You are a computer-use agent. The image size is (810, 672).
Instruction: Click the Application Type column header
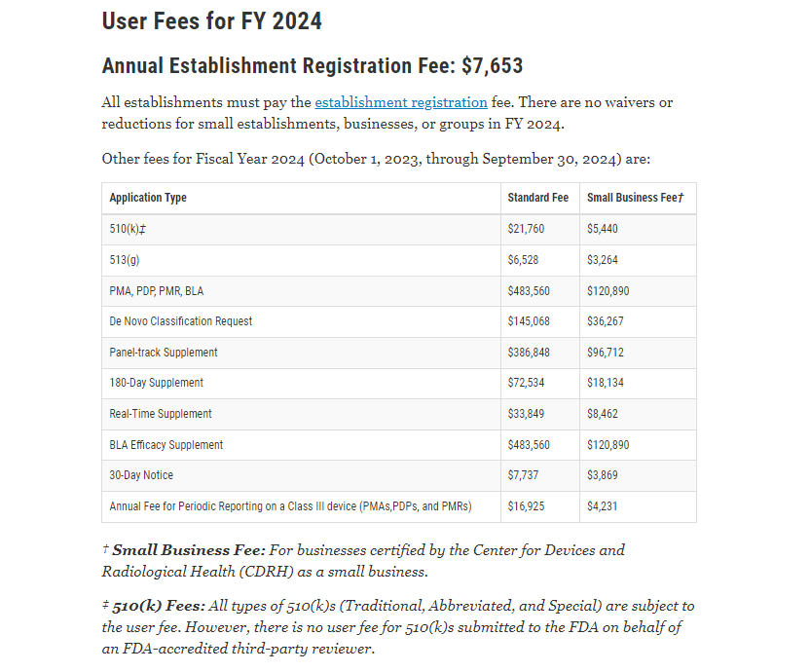(x=148, y=198)
